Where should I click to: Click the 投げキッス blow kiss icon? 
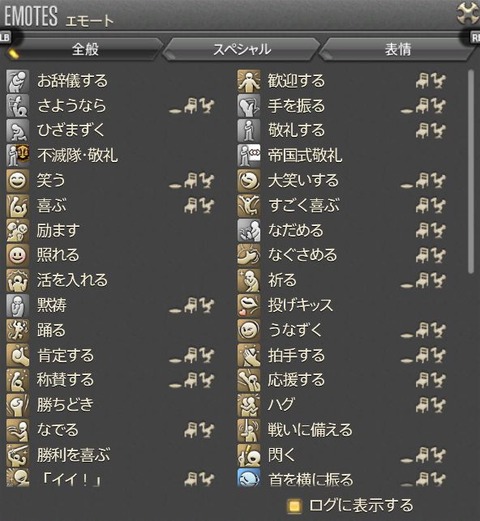coord(249,305)
